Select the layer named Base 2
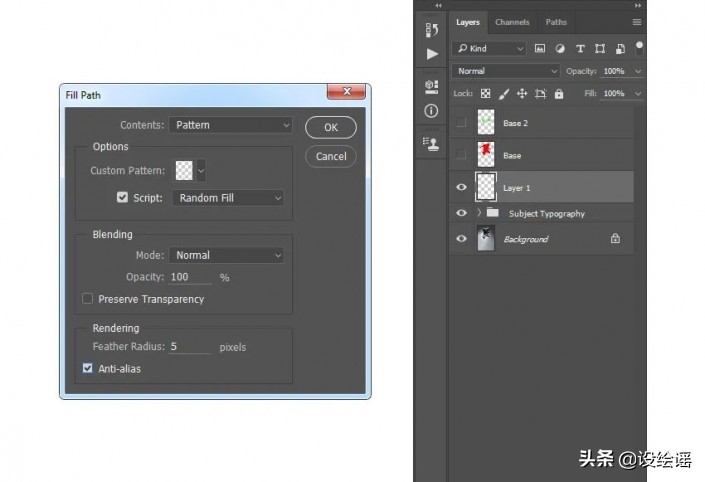Viewport: 705px width, 482px height. [515, 123]
